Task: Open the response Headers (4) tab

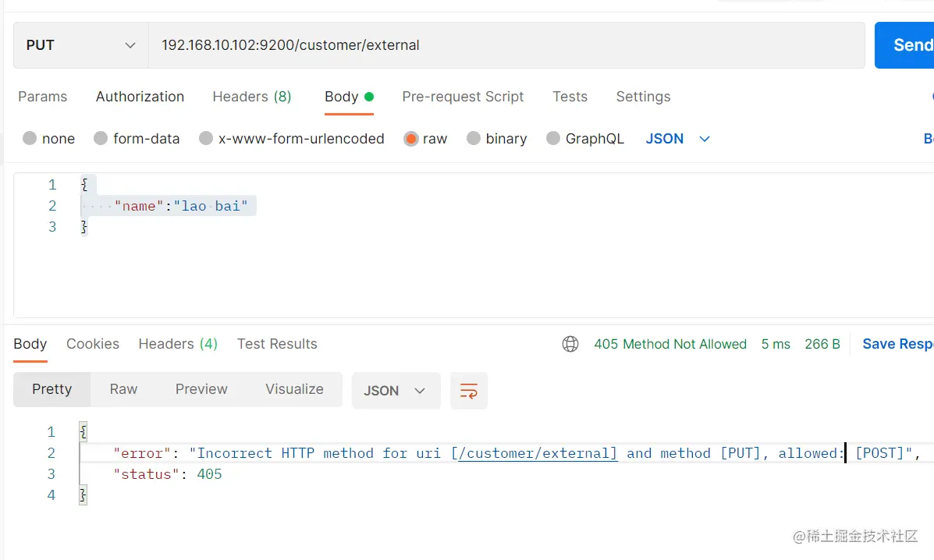Action: [x=178, y=344]
